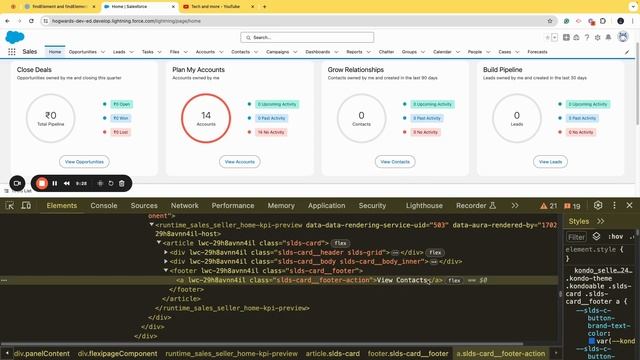Switch to the Console tab
The height and width of the screenshot is (360, 640).
point(104,206)
